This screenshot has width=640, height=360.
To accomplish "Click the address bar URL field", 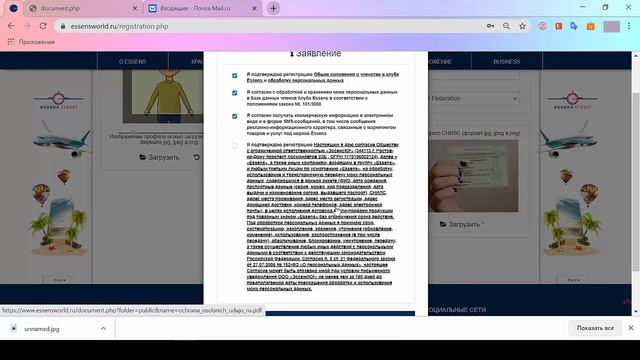I will click(269, 26).
